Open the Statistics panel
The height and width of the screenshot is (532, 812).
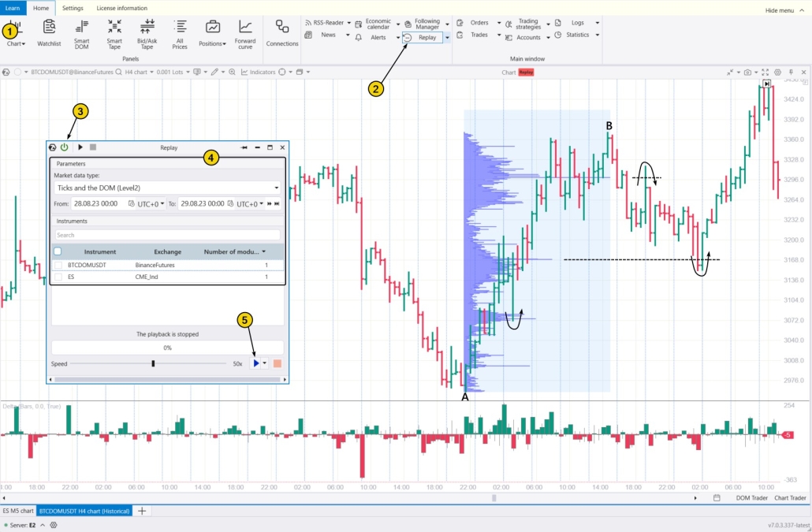[x=578, y=35]
